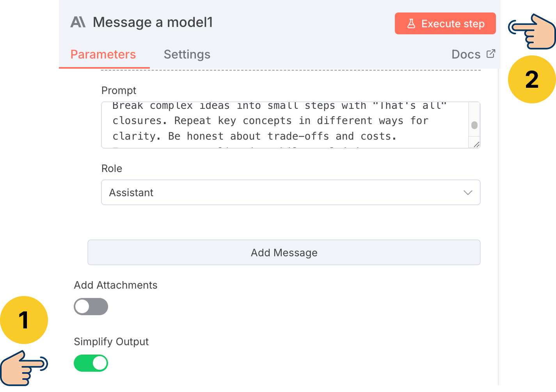Click the Add Message button
This screenshot has width=556, height=392.
point(284,253)
